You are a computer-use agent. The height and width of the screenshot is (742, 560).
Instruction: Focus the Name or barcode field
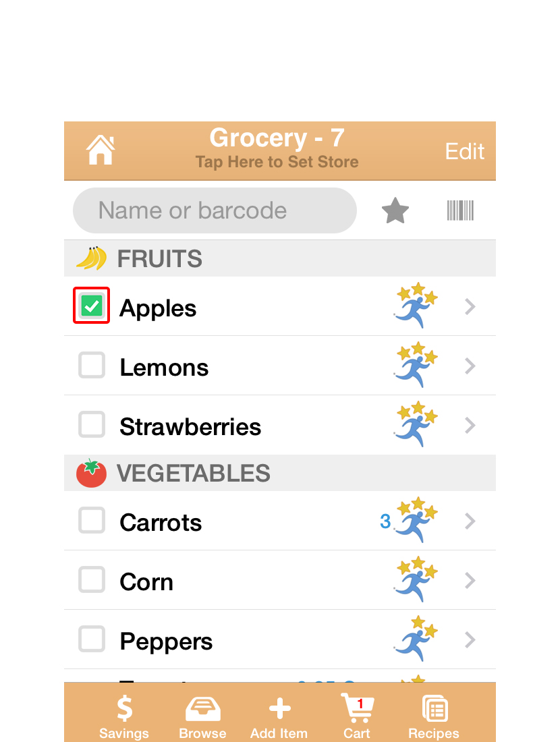click(215, 210)
